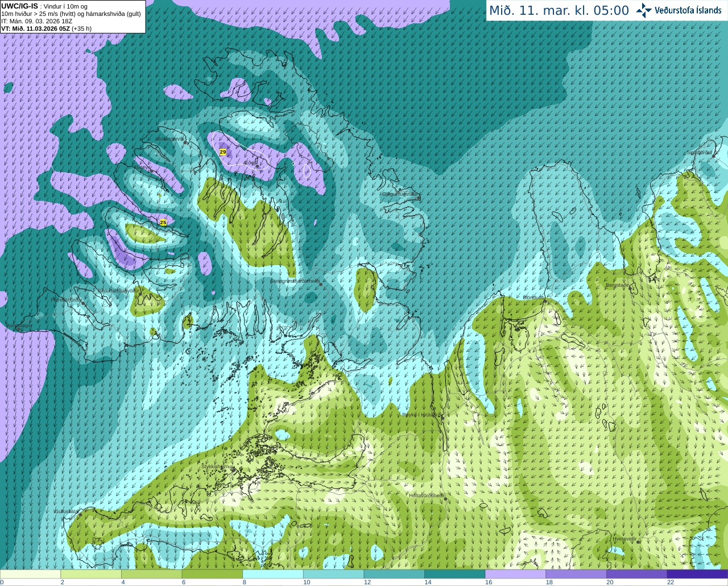Click the Bjargtangar station label
This screenshot has height=586, width=728.
(x=19, y=325)
